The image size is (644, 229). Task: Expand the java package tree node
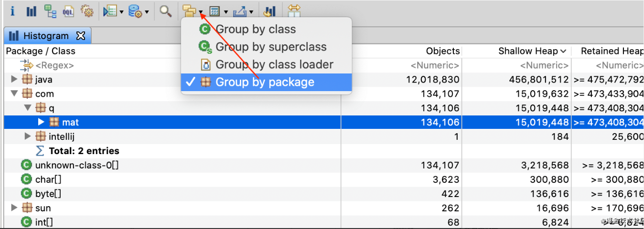[14, 79]
